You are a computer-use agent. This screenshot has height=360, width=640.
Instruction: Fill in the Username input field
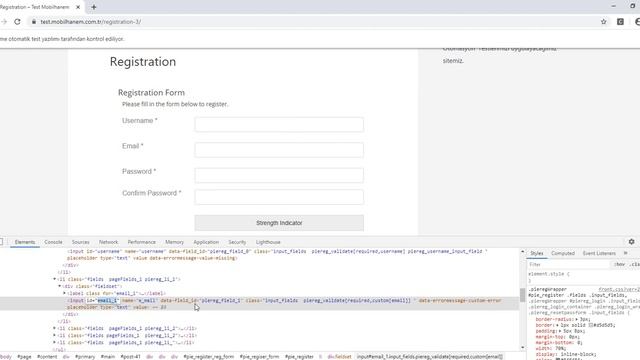coord(279,124)
